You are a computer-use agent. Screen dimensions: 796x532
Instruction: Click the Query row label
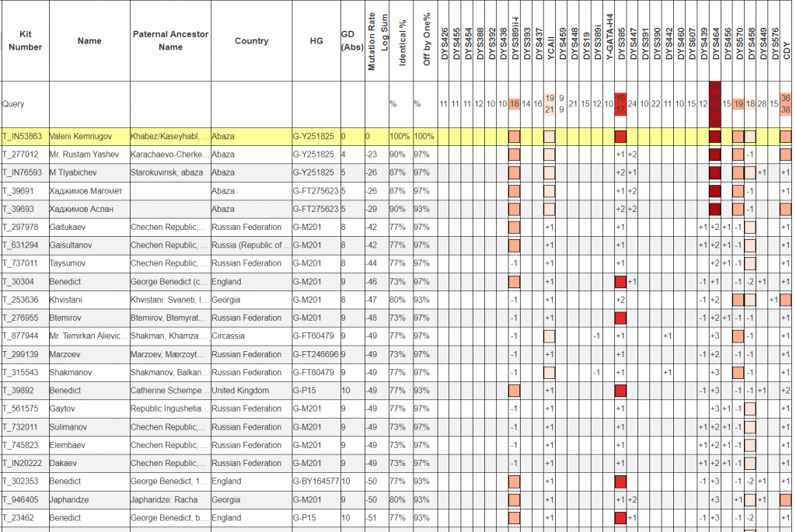pos(13,104)
